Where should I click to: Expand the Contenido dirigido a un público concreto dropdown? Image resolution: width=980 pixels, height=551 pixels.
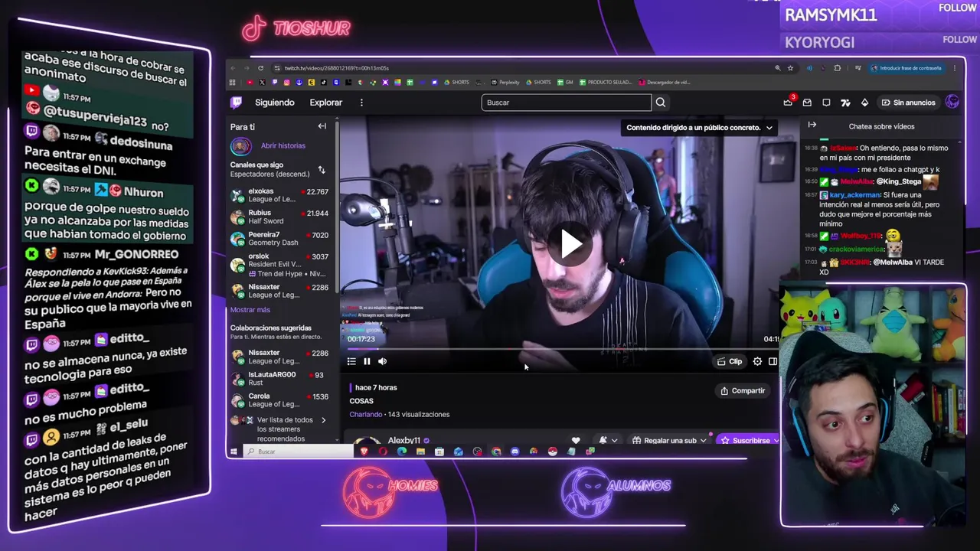click(699, 128)
